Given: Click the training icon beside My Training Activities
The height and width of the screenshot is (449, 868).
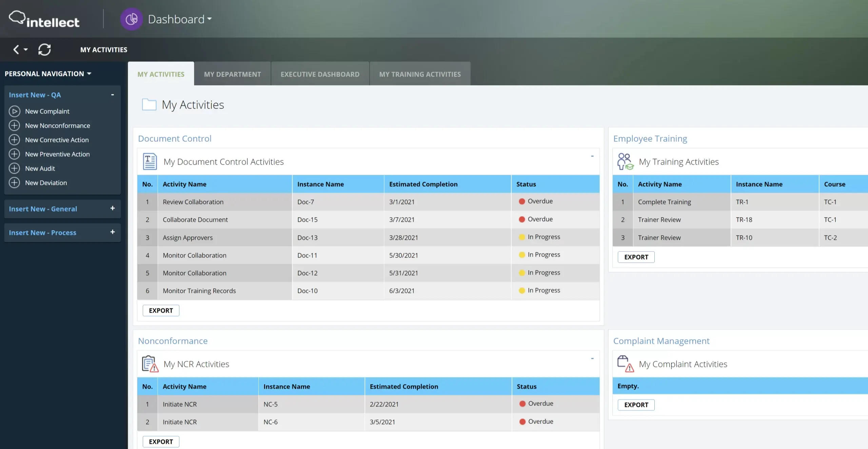Looking at the screenshot, I should (625, 161).
